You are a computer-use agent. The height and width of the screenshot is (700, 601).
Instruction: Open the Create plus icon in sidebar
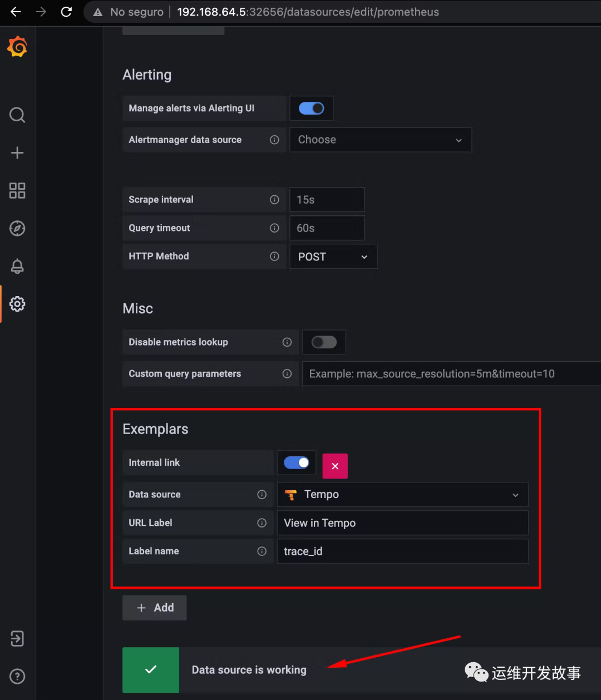[17, 153]
